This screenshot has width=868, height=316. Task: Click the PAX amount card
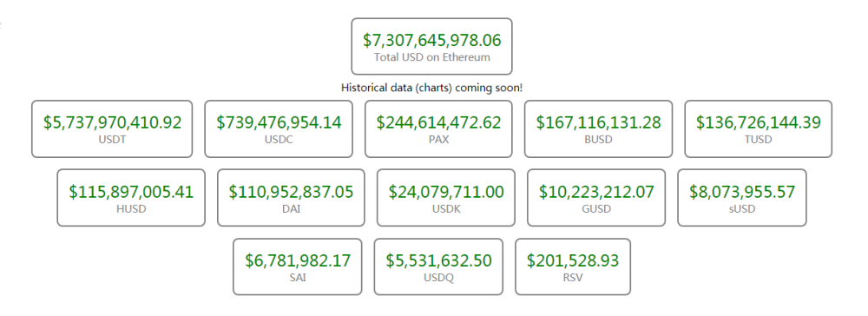[x=438, y=129]
